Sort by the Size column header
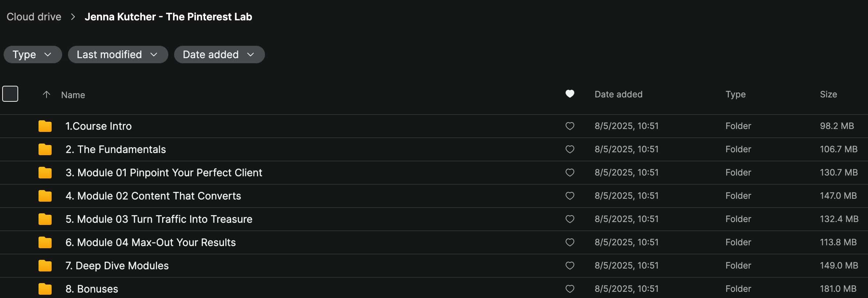Image resolution: width=868 pixels, height=298 pixels. click(828, 94)
